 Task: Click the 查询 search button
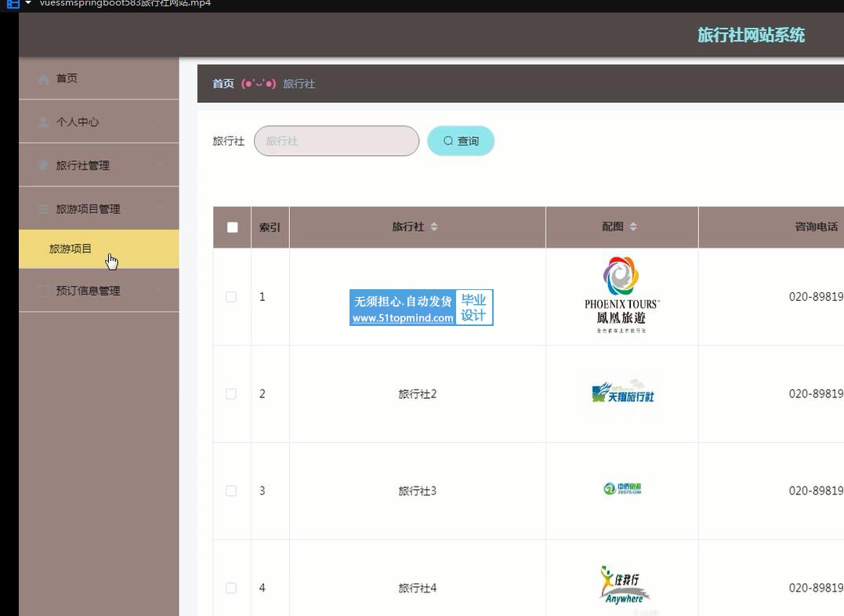point(461,141)
